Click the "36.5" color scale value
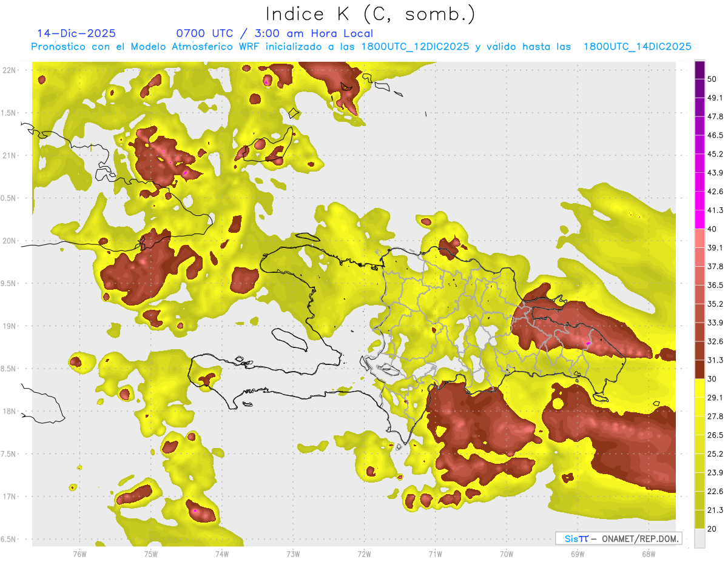Image resolution: width=728 pixels, height=562 pixels. [x=715, y=285]
